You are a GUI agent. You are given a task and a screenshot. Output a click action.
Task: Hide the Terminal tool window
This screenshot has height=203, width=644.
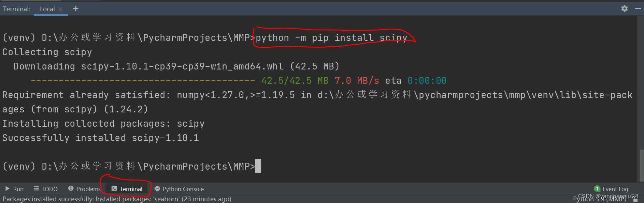click(x=638, y=9)
